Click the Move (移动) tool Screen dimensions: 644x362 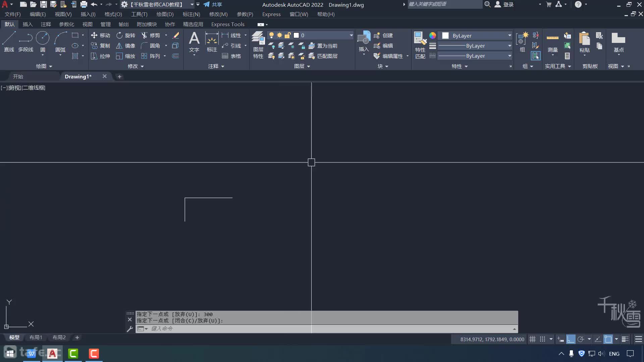(100, 35)
